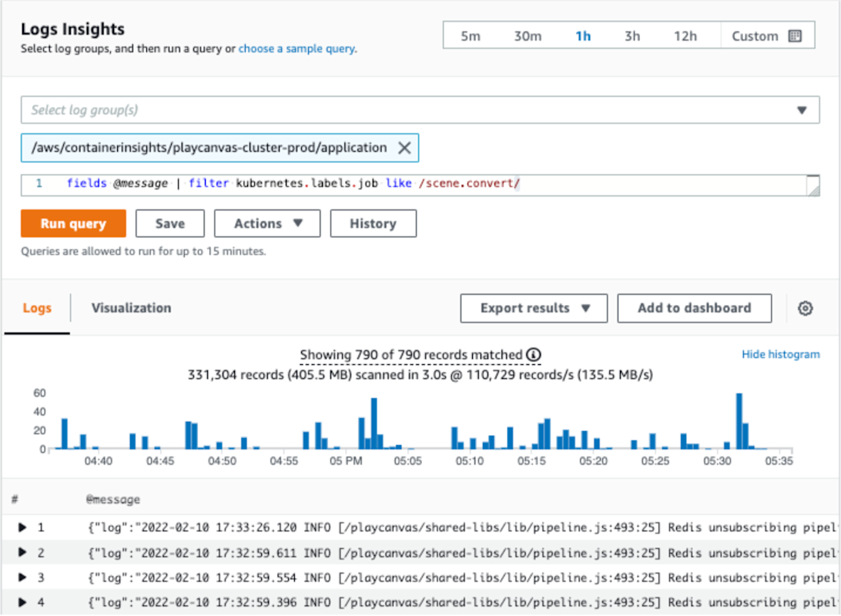Viewport: 841px width, 616px height.
Task: Open the results settings gear icon
Action: 805,308
